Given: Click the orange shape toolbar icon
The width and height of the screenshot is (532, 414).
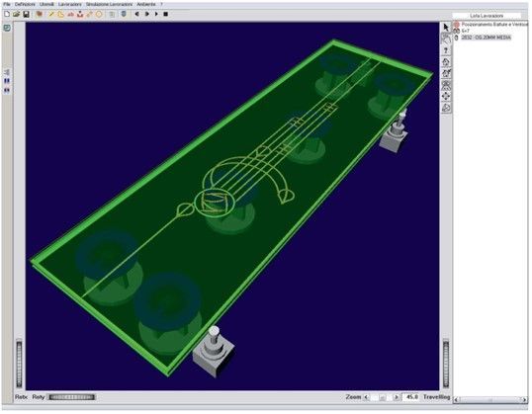Looking at the screenshot, I should click(x=60, y=14).
